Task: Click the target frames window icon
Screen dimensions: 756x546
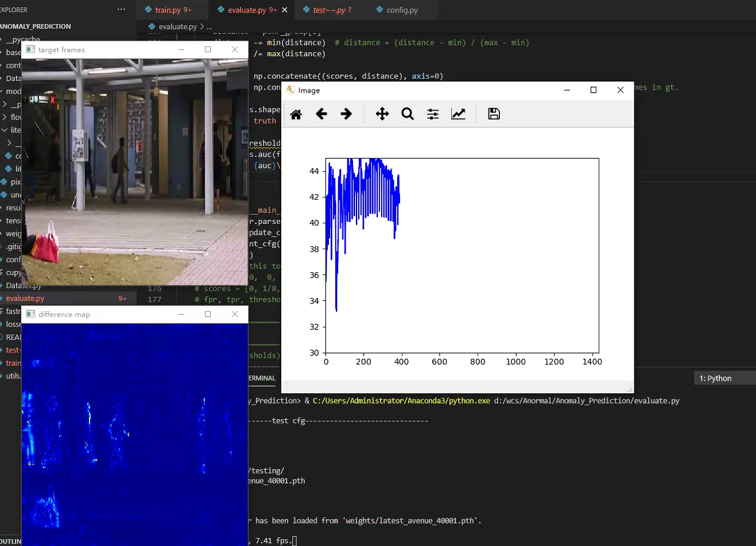Action: pyautogui.click(x=30, y=49)
